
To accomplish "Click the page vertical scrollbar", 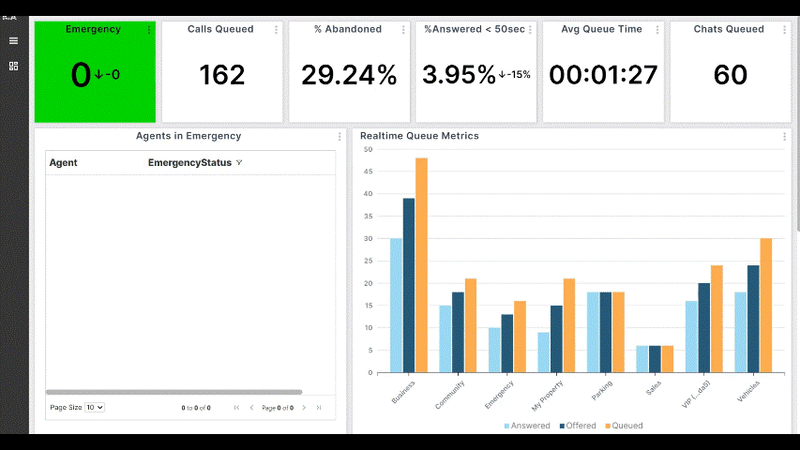I will coord(797,125).
